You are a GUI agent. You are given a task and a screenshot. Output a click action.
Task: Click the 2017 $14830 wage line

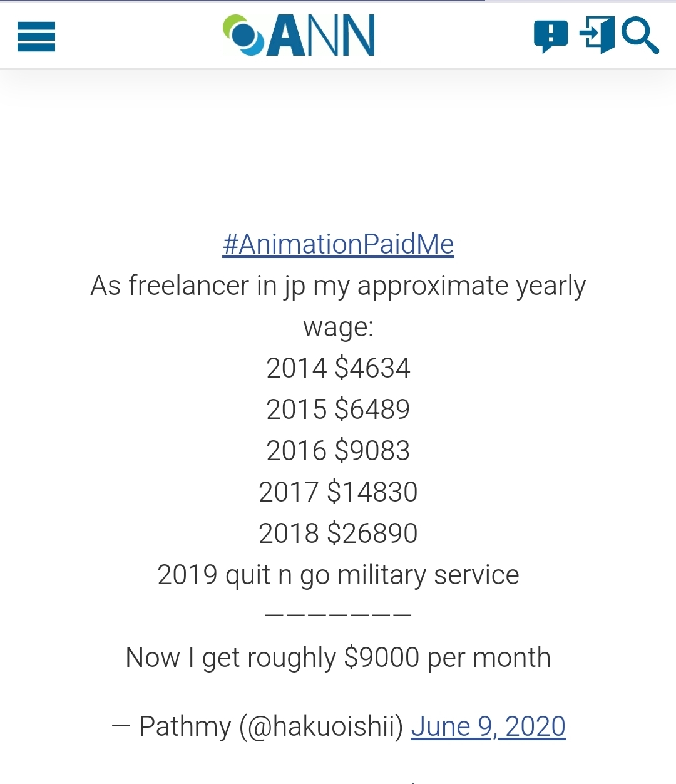338,492
